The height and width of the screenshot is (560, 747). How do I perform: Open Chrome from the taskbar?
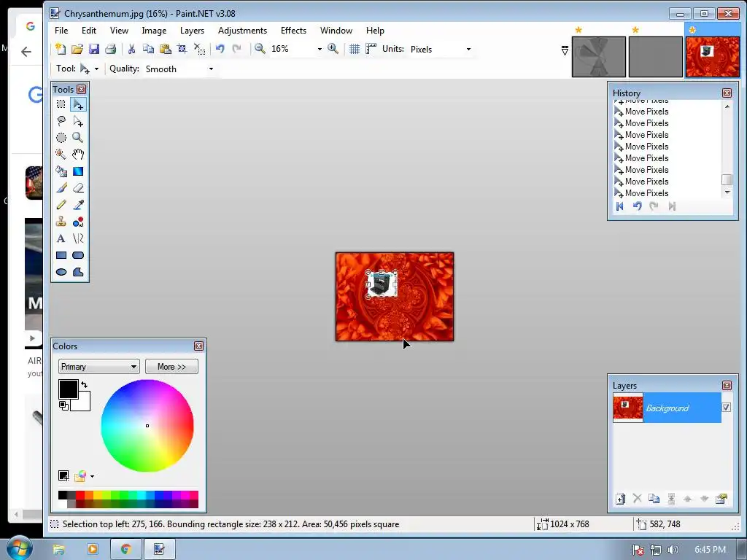point(125,550)
